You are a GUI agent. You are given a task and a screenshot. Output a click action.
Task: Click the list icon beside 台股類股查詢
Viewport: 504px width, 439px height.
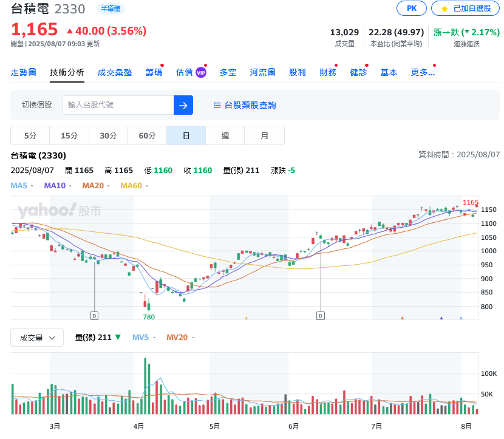[217, 105]
